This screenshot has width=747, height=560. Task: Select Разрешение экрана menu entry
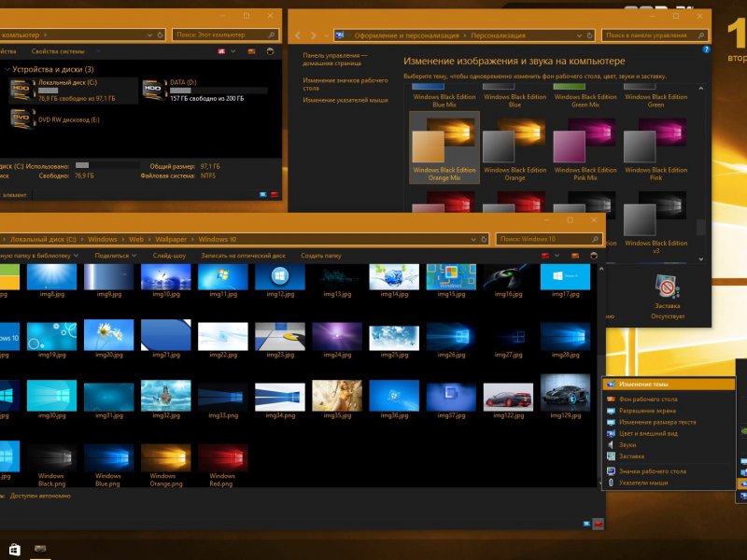coord(668,411)
